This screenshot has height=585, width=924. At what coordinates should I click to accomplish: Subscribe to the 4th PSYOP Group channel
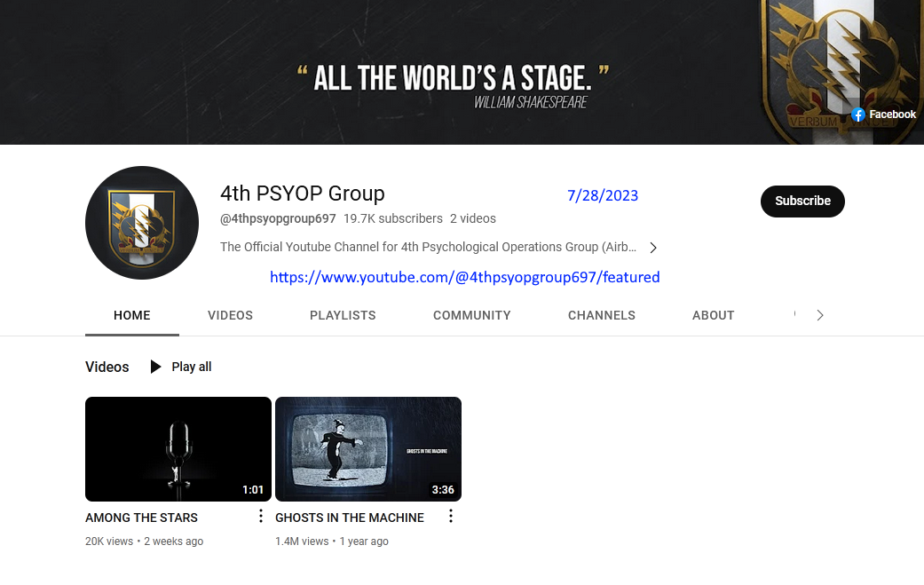tap(802, 202)
